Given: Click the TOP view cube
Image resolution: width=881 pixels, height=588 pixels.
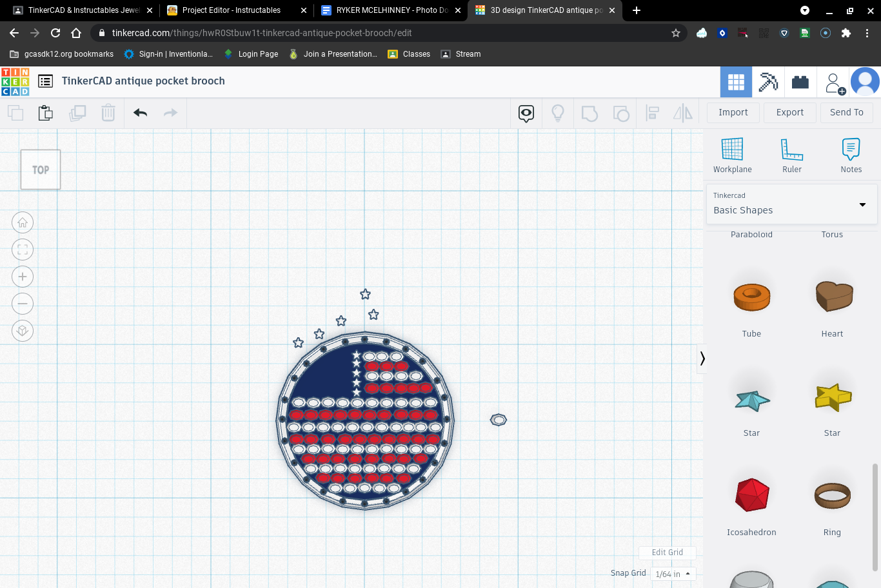Looking at the screenshot, I should click(x=41, y=170).
